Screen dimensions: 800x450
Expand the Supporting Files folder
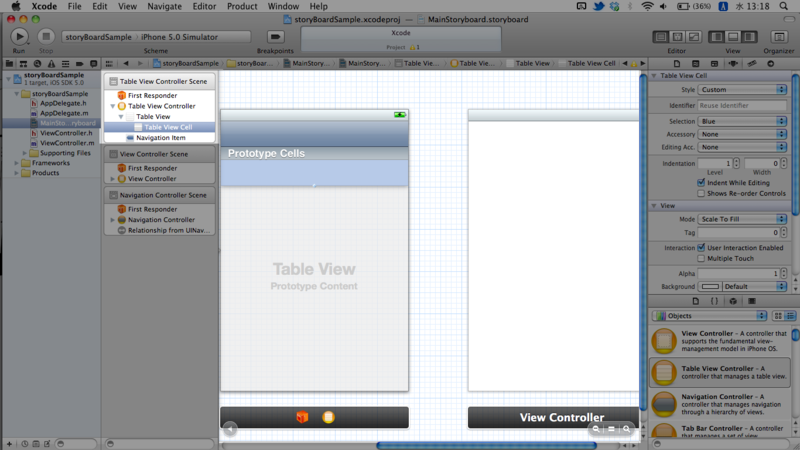pos(24,153)
